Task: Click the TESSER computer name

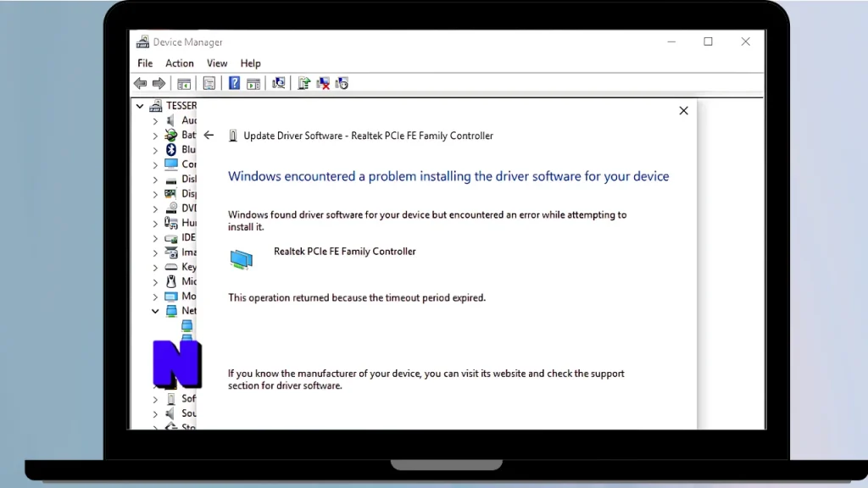Action: 181,105
